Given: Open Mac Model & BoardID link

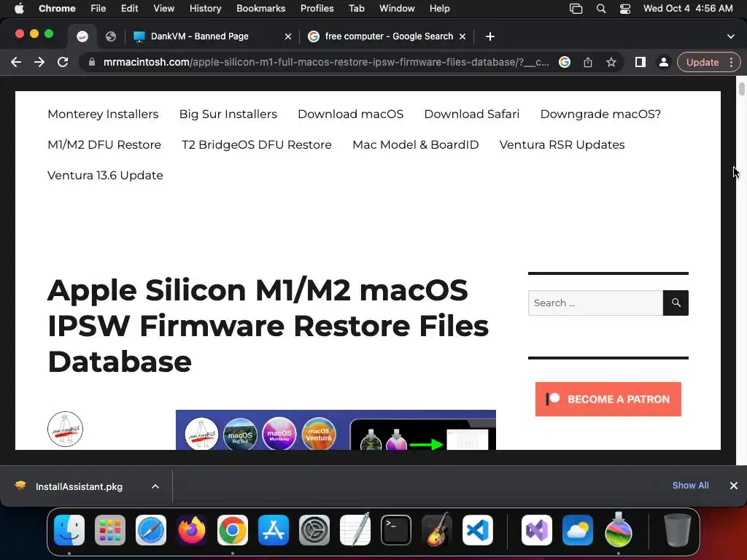Looking at the screenshot, I should point(415,145).
